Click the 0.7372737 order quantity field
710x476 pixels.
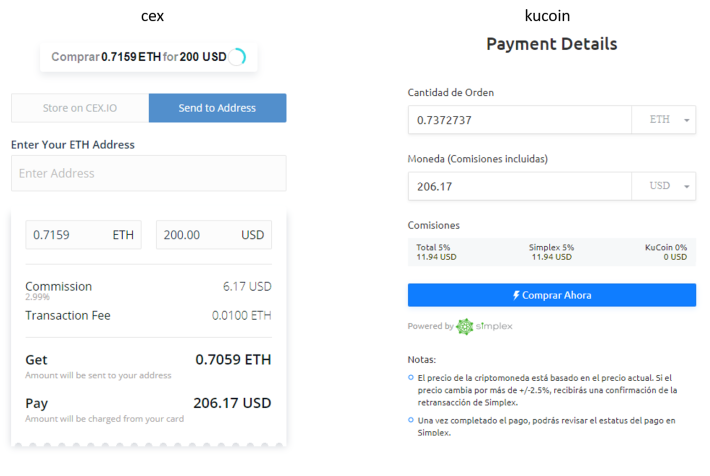point(520,120)
